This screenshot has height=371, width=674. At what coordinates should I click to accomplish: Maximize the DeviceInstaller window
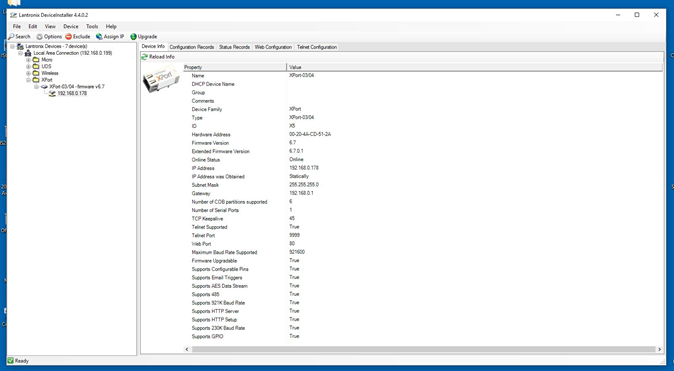click(x=637, y=15)
